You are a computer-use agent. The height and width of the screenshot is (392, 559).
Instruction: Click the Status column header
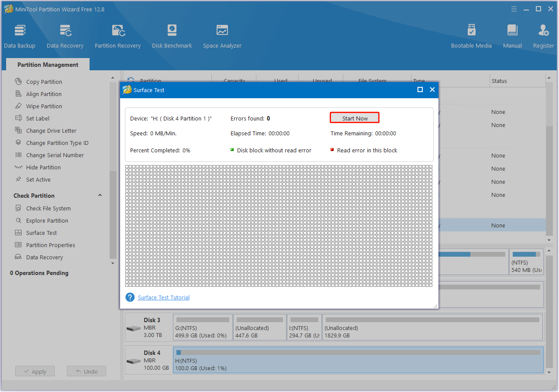pyautogui.click(x=499, y=81)
